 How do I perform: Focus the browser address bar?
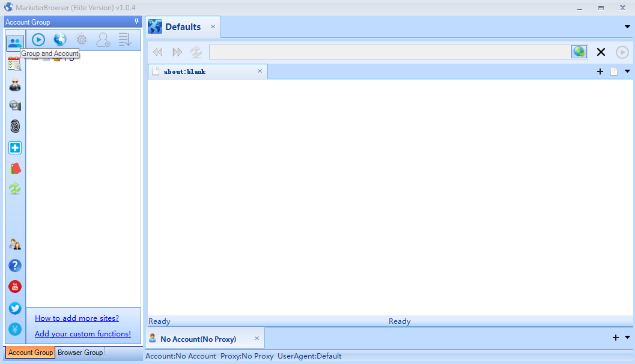pos(390,52)
